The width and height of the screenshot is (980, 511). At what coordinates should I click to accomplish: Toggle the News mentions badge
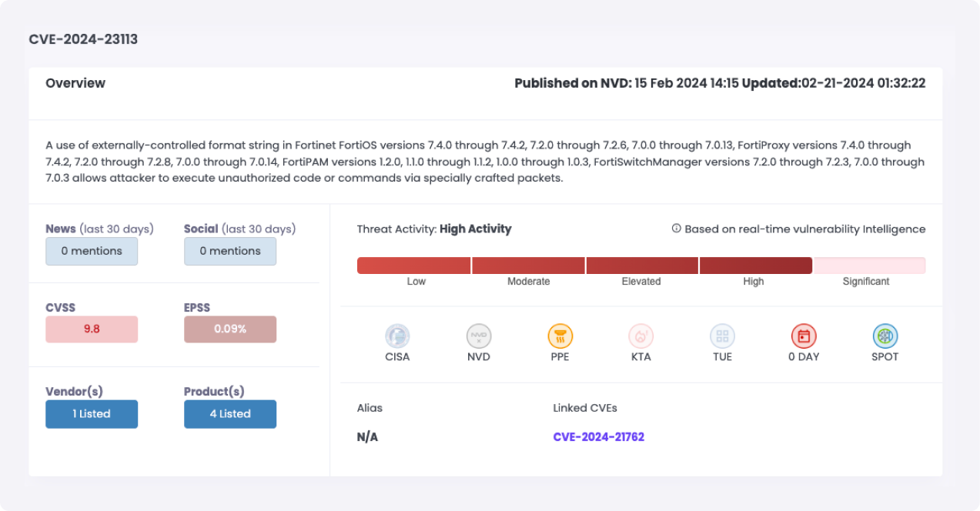(x=92, y=251)
